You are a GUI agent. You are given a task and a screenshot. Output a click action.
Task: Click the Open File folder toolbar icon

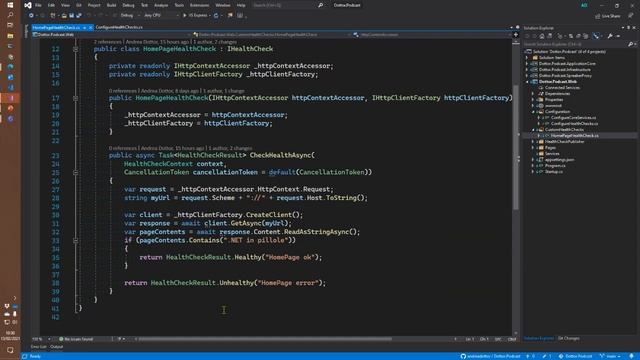coord(64,16)
